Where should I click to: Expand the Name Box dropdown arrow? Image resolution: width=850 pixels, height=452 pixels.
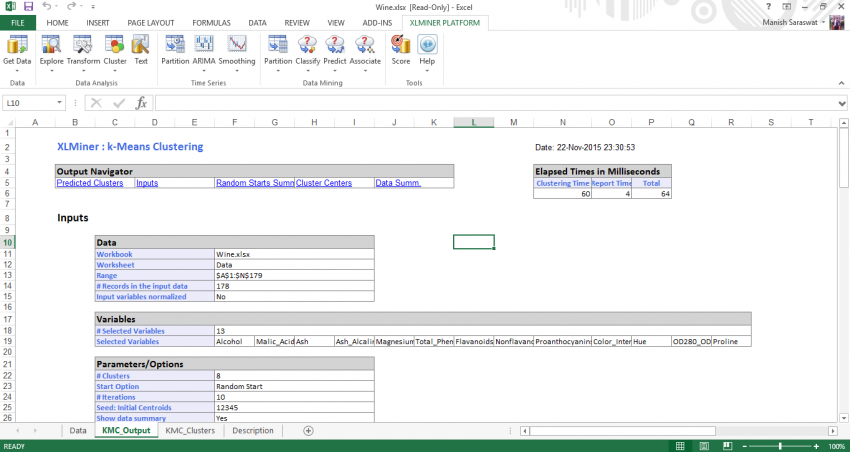[61, 103]
